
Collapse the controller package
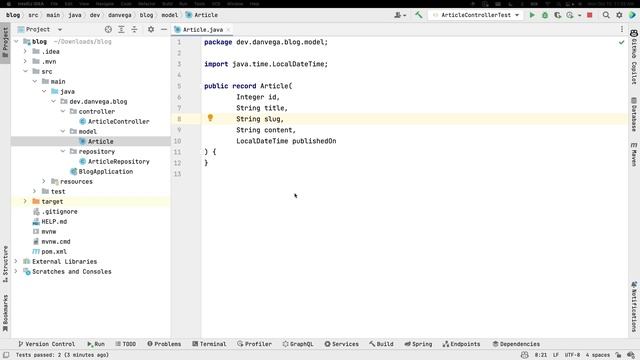[x=63, y=111]
